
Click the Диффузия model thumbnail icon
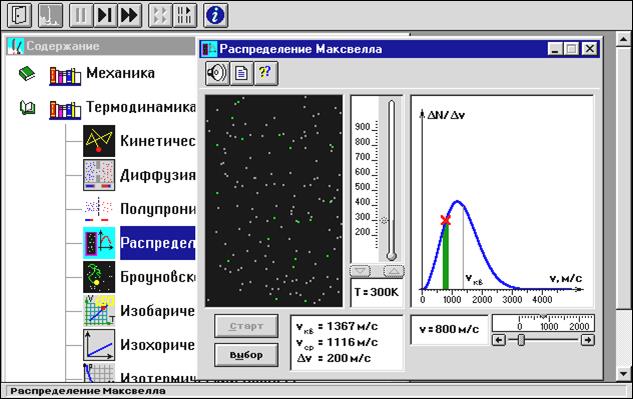pos(99,175)
